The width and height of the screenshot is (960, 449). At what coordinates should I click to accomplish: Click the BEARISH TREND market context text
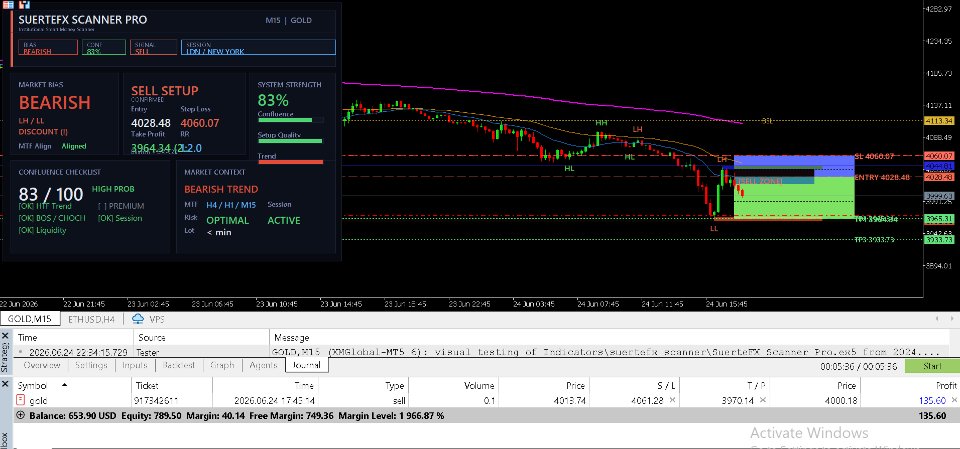pos(221,189)
